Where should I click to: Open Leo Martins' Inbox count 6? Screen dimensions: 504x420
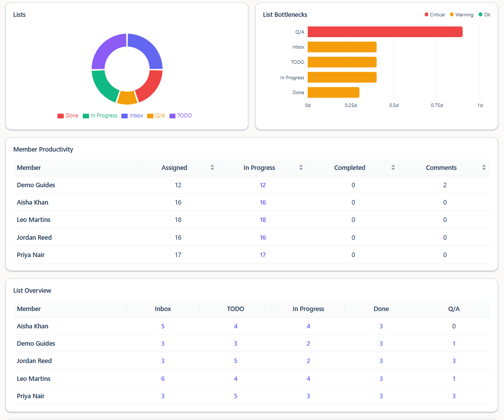[x=163, y=378]
